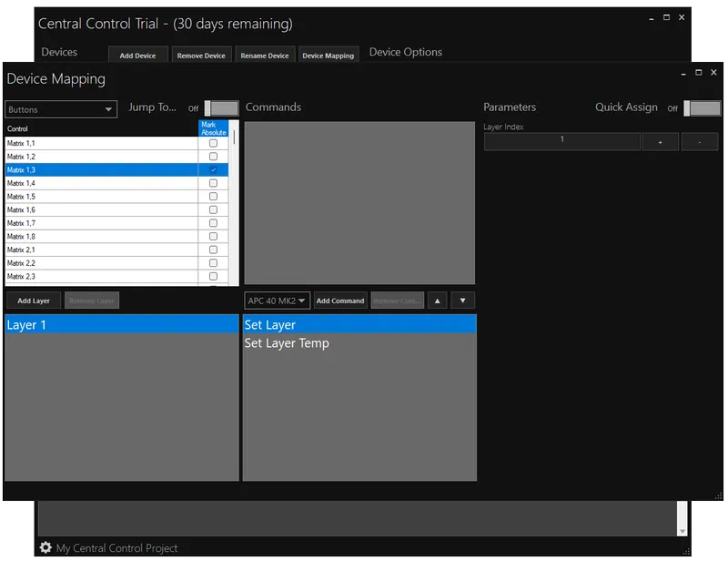728x561 pixels.
Task: Select the Matrix 1,7 control row
Action: [x=101, y=223]
